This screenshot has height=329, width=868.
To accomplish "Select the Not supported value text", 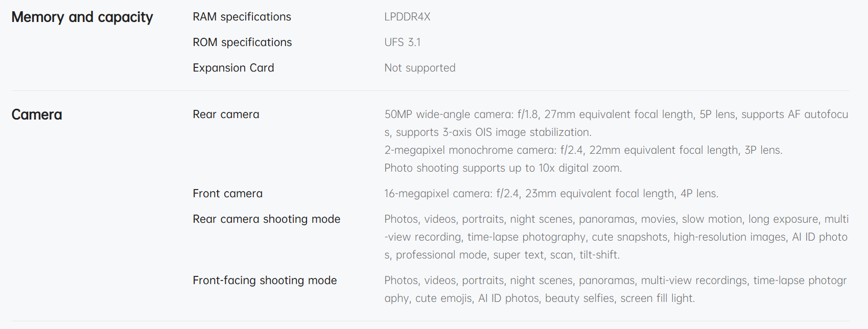I will tap(420, 68).
